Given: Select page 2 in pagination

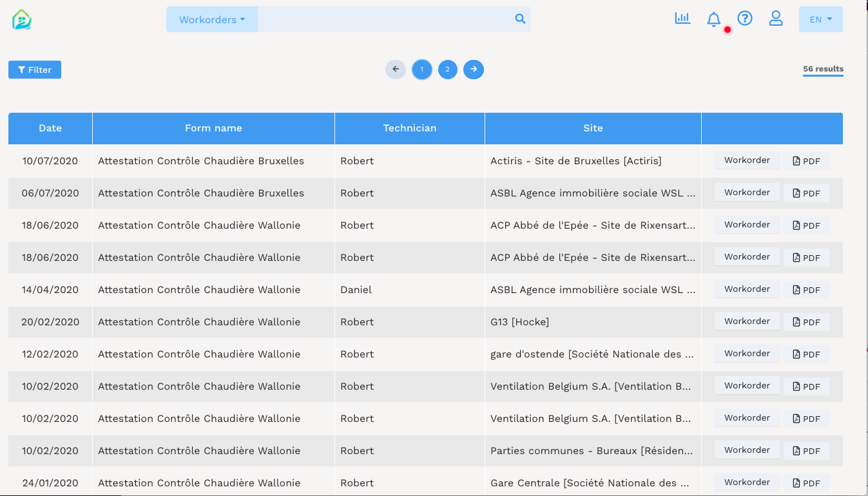Looking at the screenshot, I should [448, 70].
